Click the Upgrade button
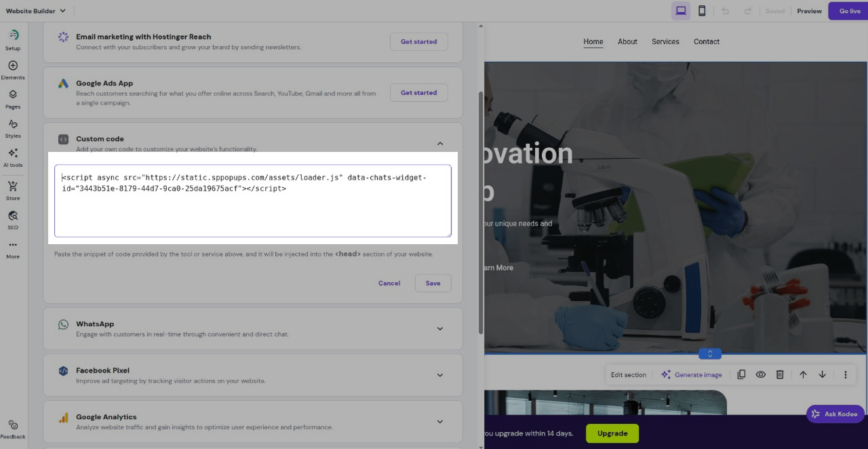 612,433
